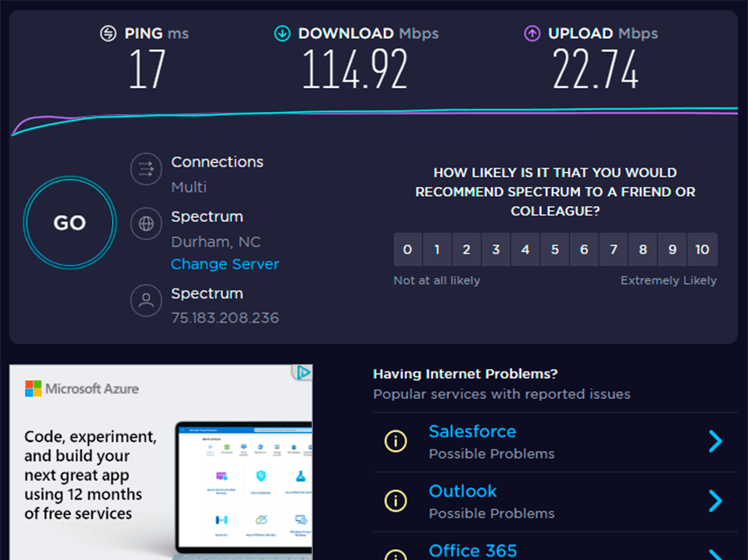This screenshot has width=748, height=560.
Task: Rate recommendation score 1
Action: (437, 249)
